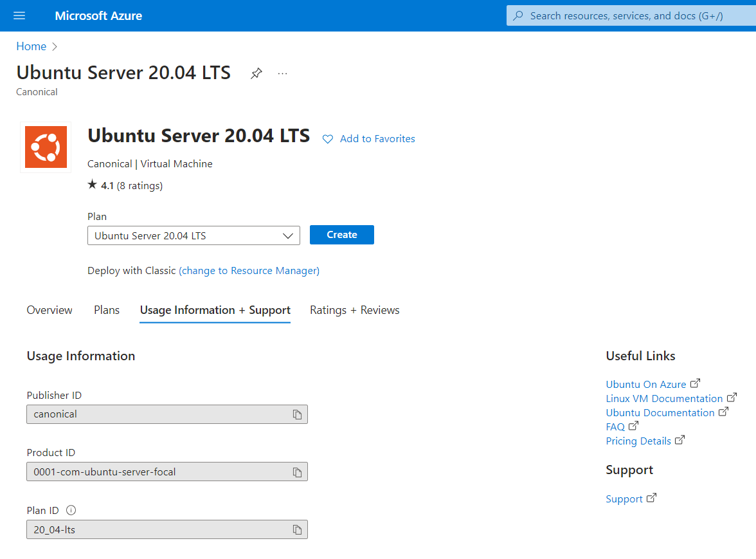756x559 pixels.
Task: Click the heart favorites icon
Action: (x=328, y=139)
